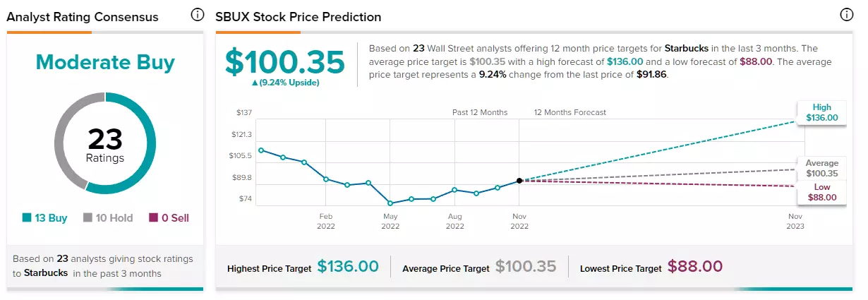The width and height of the screenshot is (868, 300).
Task: Click the Moderate Buy consensus heading
Action: pyautogui.click(x=105, y=64)
